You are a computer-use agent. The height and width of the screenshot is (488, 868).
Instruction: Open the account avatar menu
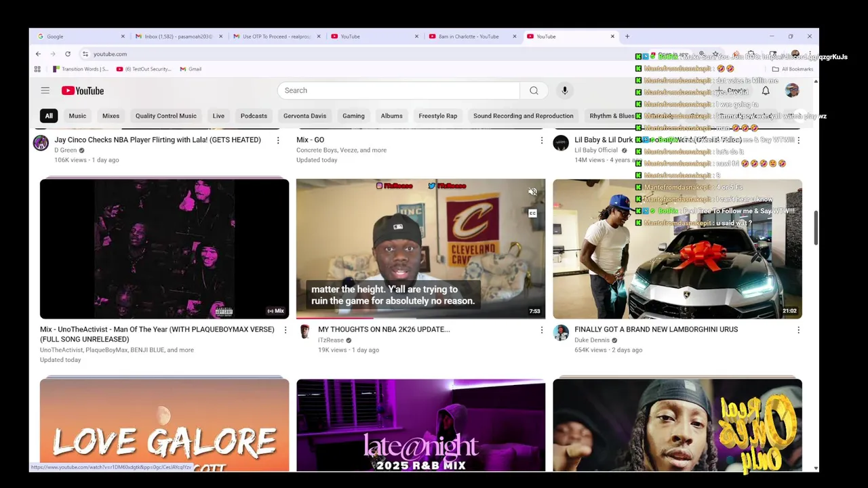coord(791,90)
